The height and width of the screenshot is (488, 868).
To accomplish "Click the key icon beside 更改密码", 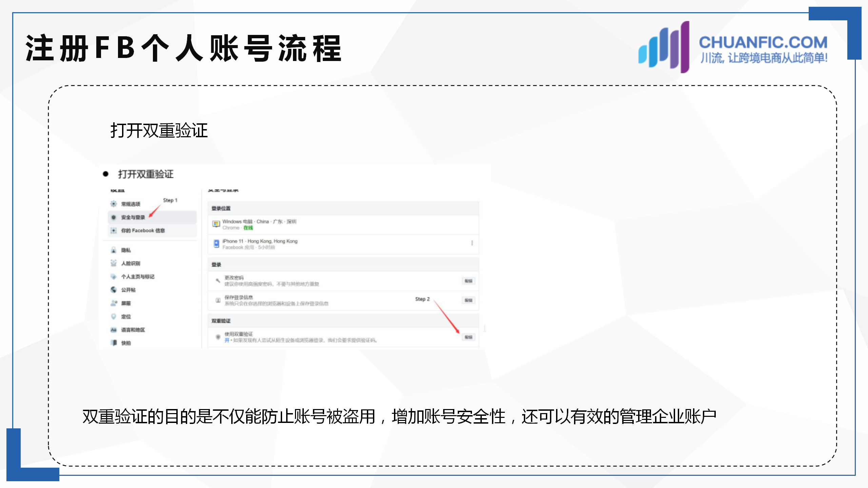I will (x=218, y=280).
